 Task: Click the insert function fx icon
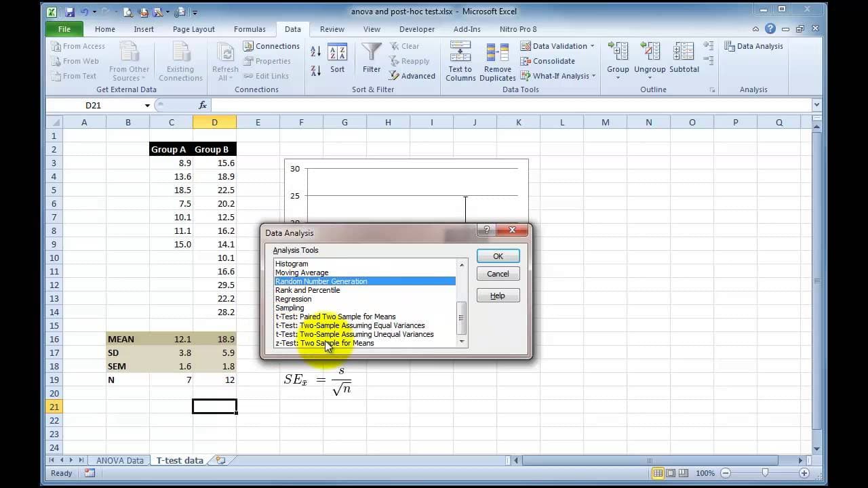203,105
